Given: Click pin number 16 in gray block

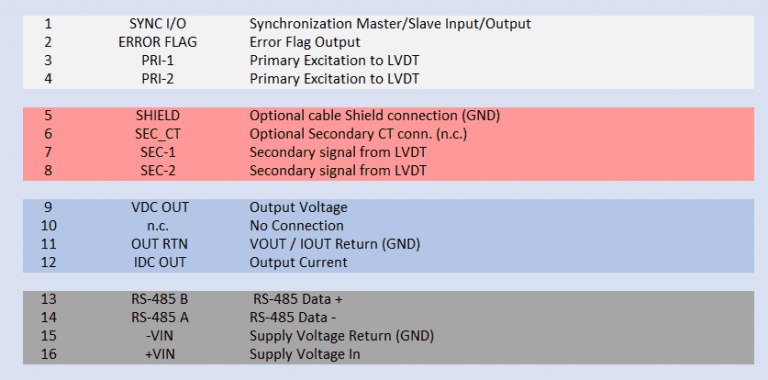Looking at the screenshot, I should 48,354.
